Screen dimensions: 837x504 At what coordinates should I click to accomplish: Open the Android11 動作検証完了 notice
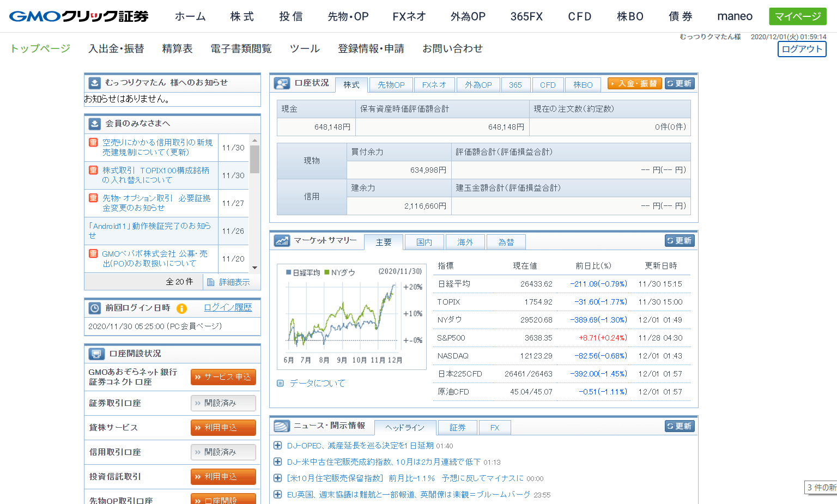[x=149, y=230]
